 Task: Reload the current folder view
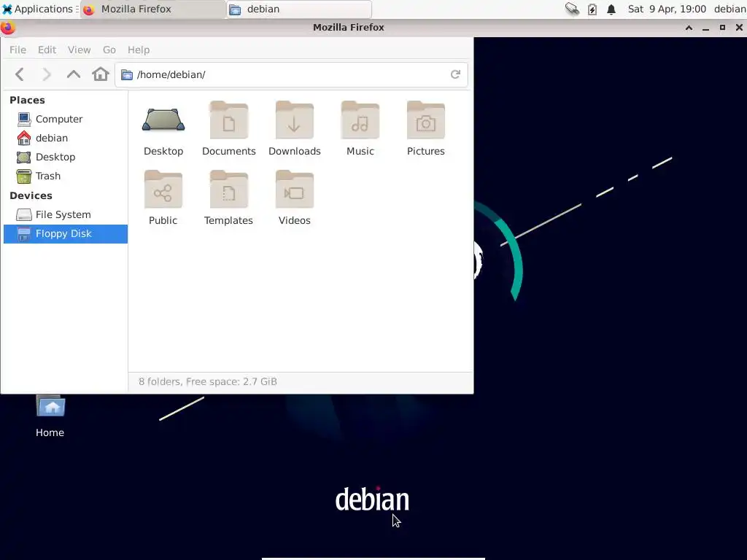tap(455, 74)
